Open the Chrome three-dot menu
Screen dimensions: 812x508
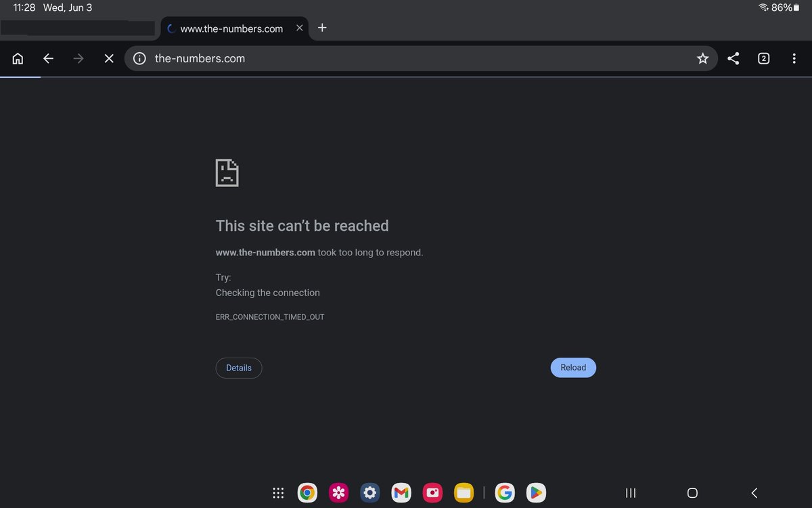click(794, 58)
